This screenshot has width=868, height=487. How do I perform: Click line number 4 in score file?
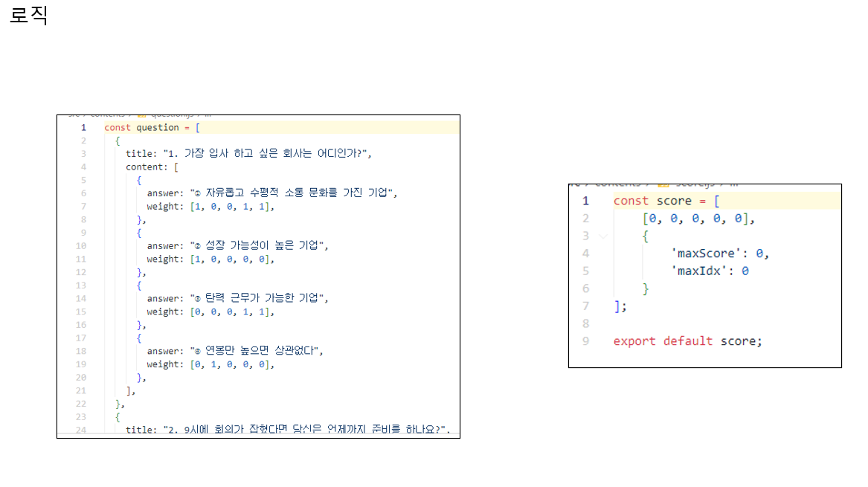585,254
